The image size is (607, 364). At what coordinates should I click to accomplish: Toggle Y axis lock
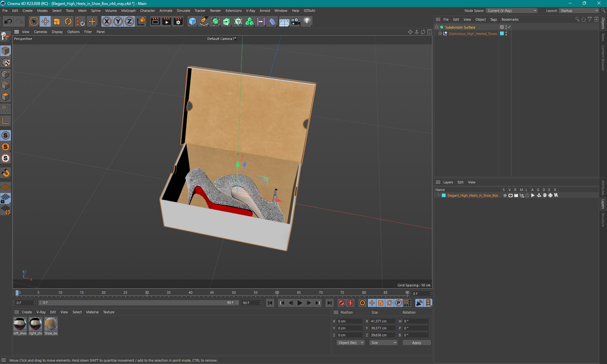[118, 22]
